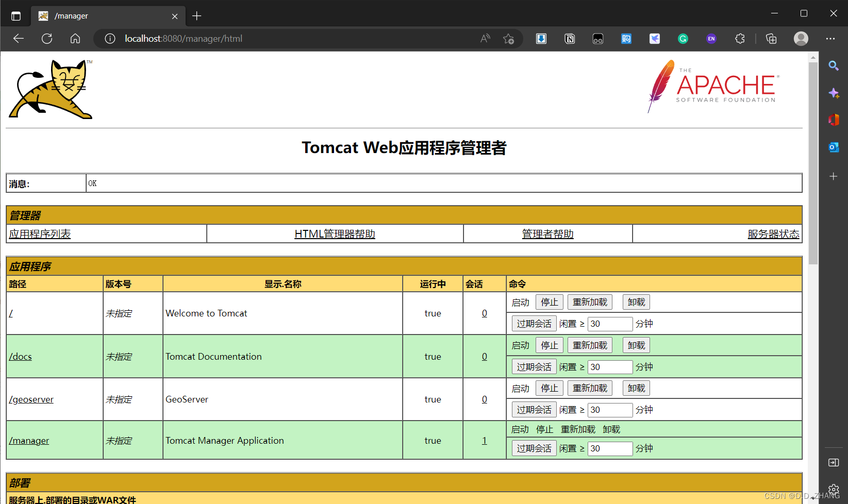Open a new browser tab
The width and height of the screenshot is (848, 504).
pyautogui.click(x=196, y=16)
